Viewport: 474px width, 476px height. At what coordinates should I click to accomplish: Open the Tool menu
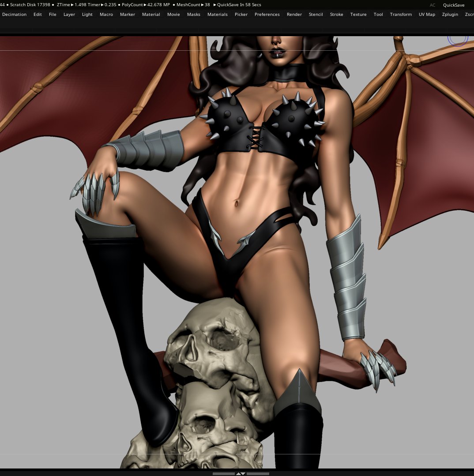tap(378, 14)
